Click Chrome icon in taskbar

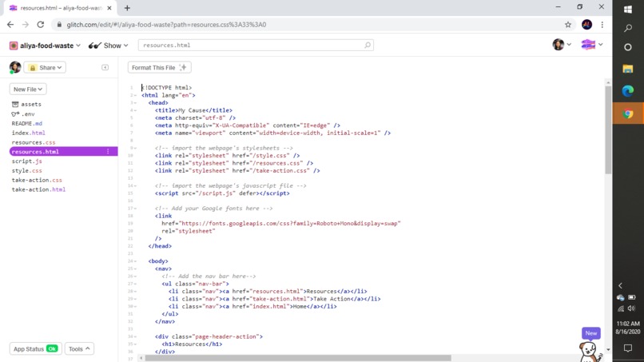tap(627, 113)
